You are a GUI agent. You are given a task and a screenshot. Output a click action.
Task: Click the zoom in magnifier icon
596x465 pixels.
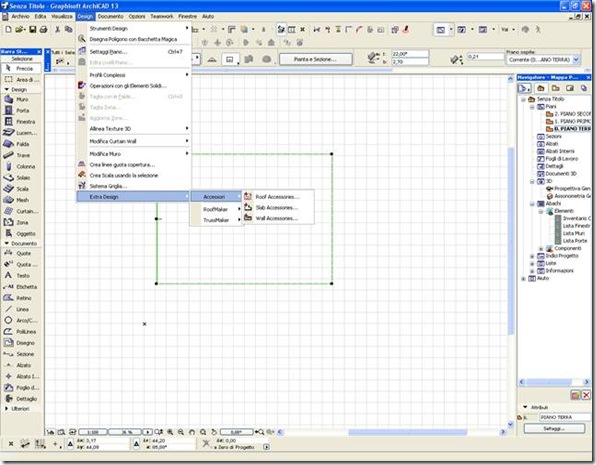point(170,432)
